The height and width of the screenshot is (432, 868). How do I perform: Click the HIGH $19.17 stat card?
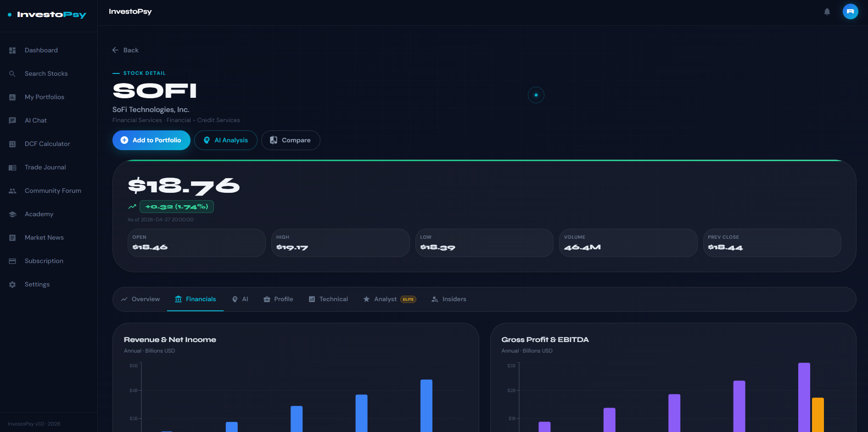pyautogui.click(x=341, y=243)
